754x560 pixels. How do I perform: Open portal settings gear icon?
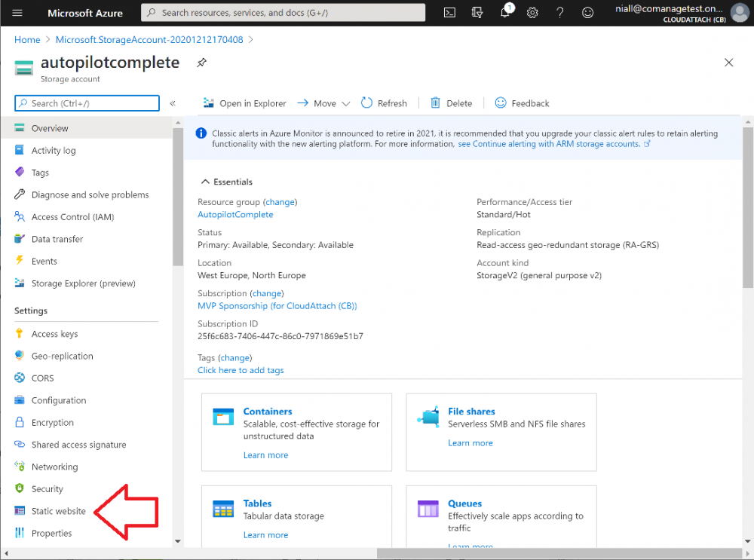pyautogui.click(x=532, y=13)
